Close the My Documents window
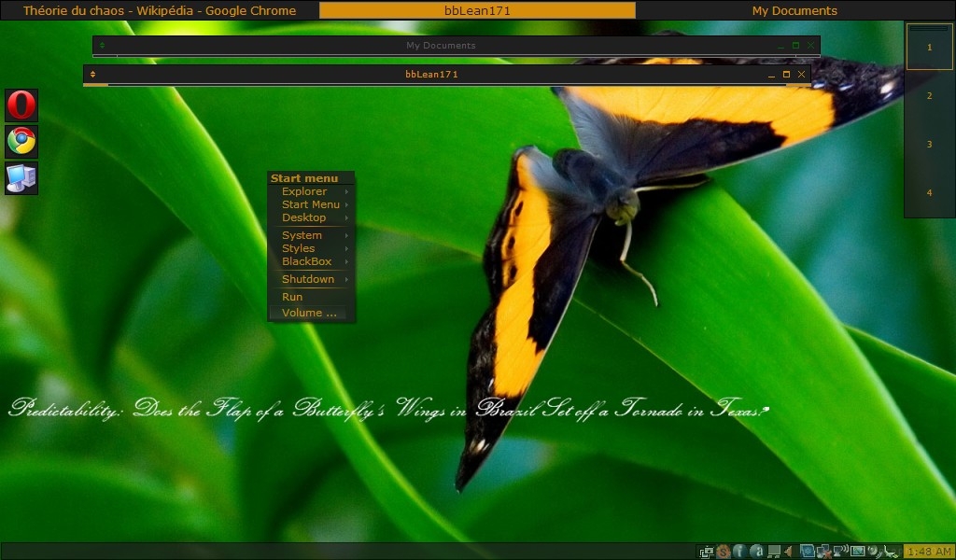The height and width of the screenshot is (560, 956). [x=811, y=45]
